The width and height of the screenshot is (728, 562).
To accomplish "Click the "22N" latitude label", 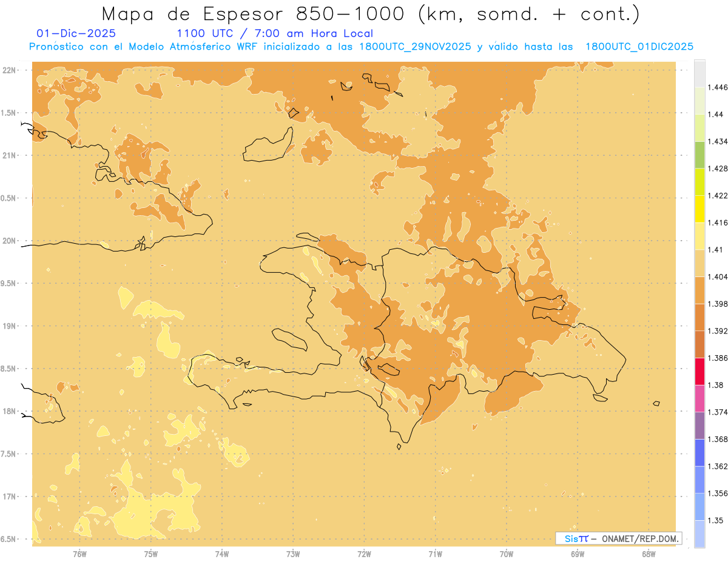I will pyautogui.click(x=10, y=70).
